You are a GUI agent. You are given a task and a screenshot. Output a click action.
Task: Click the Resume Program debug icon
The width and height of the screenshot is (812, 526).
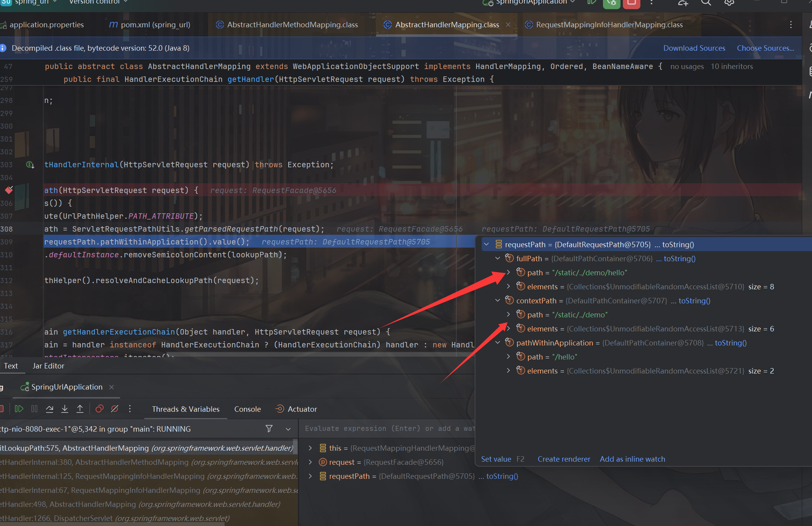point(19,409)
